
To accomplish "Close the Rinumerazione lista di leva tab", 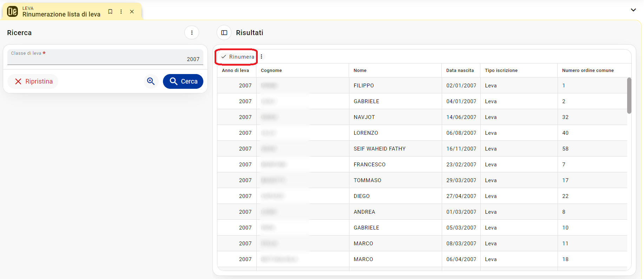I will [132, 12].
